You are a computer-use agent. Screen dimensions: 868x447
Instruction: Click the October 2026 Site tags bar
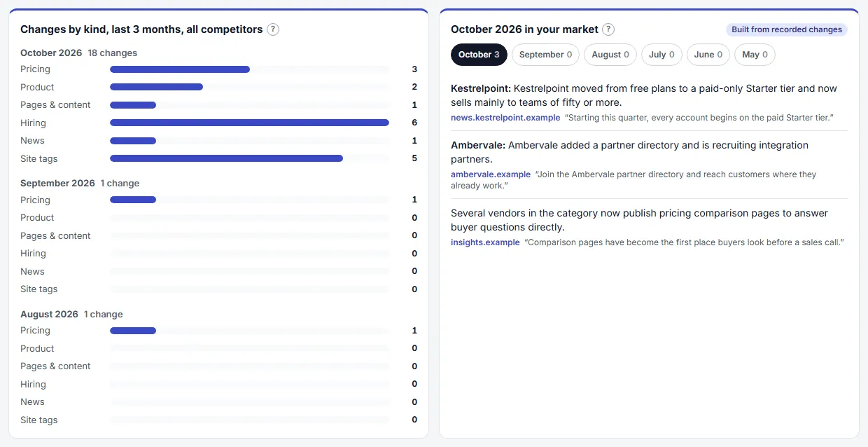[226, 158]
